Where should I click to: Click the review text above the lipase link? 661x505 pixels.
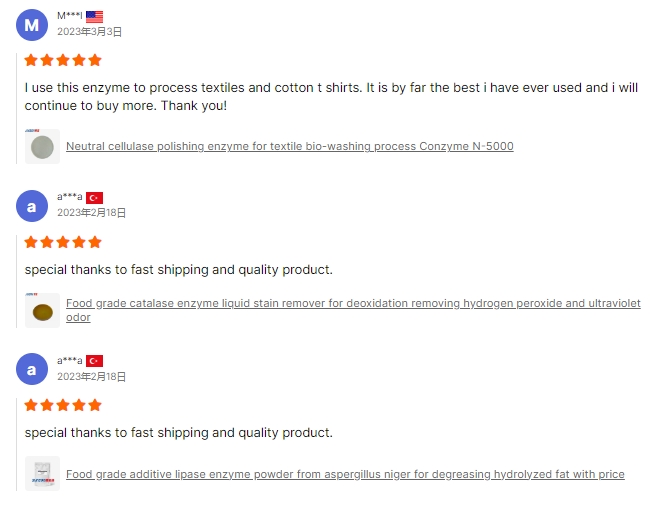(178, 433)
